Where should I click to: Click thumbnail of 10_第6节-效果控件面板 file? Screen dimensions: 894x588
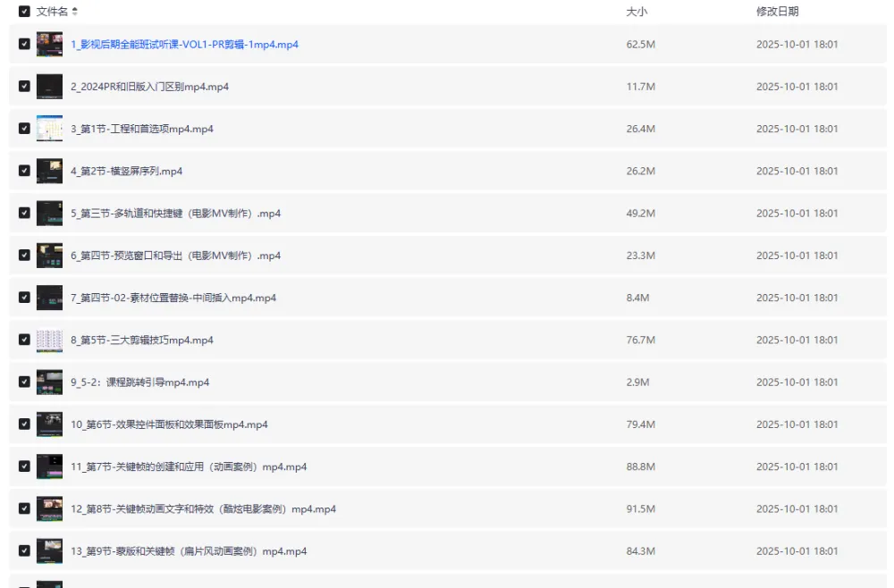49,424
